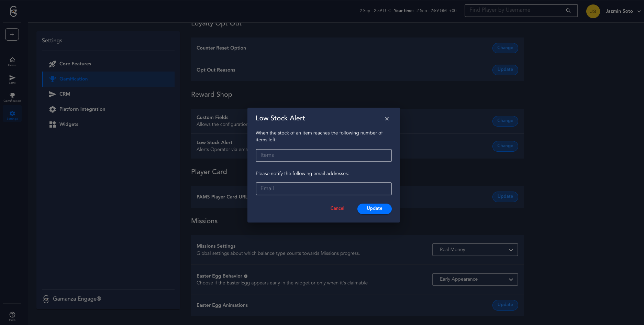Screen dimensions: 644x325
Task: Open Home from the left sidebar
Action: tap(12, 62)
